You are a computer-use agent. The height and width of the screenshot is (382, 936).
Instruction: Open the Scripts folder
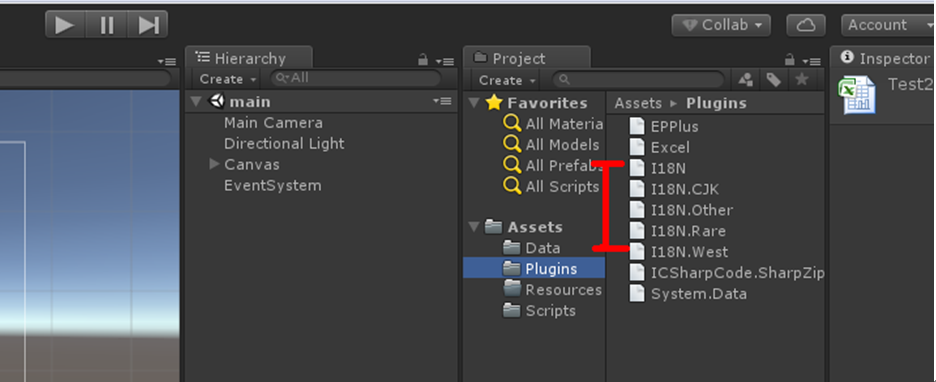pos(539,310)
